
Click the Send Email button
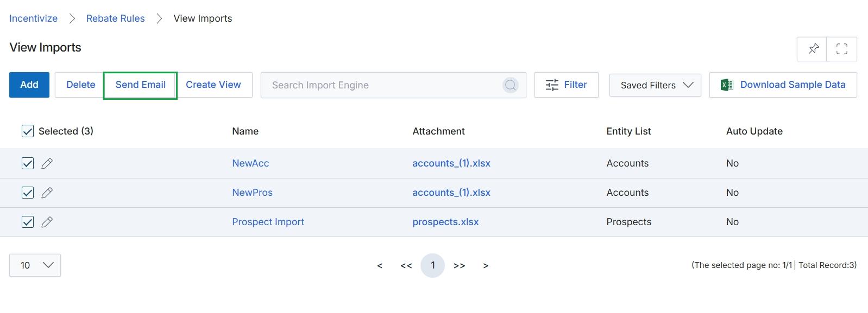140,85
